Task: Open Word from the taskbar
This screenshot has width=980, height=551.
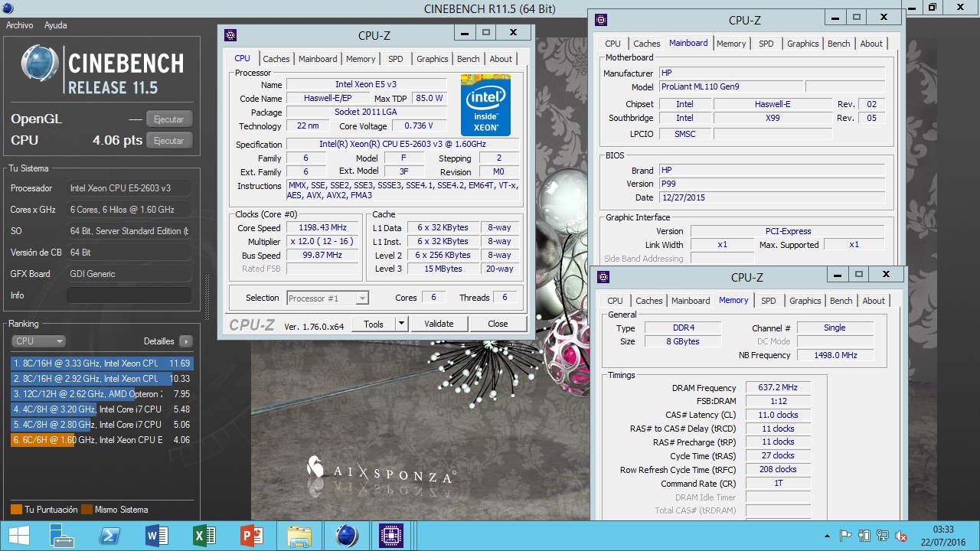Action: [156, 536]
